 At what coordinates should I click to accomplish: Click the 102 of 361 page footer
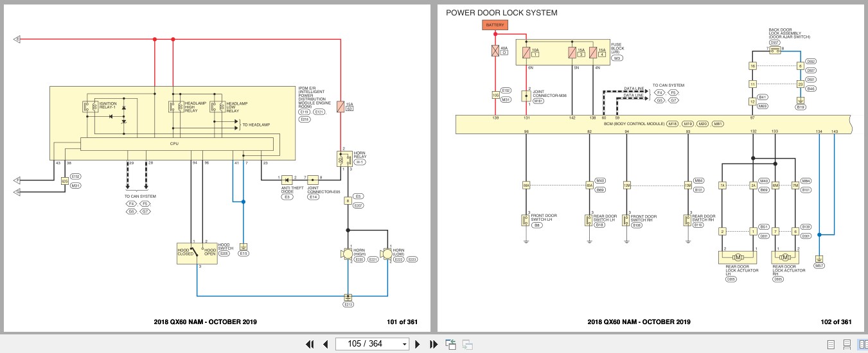[836, 322]
